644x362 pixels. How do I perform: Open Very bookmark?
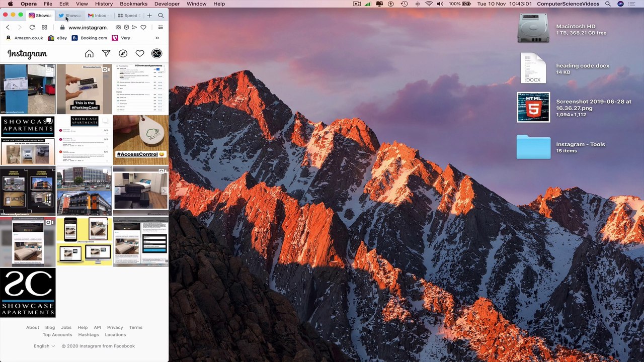(121, 38)
